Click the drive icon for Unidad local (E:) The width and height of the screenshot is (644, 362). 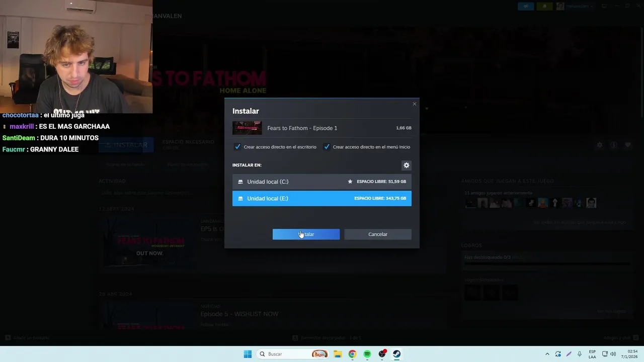pyautogui.click(x=240, y=199)
